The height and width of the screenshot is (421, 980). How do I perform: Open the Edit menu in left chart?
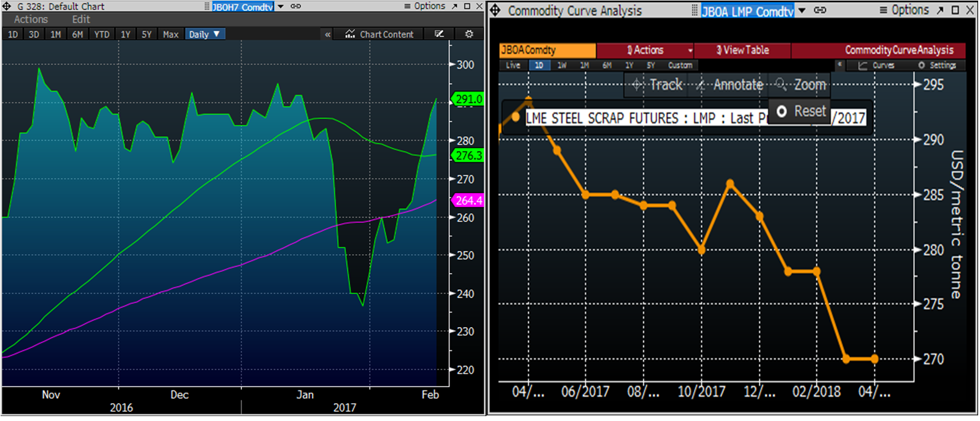[81, 20]
